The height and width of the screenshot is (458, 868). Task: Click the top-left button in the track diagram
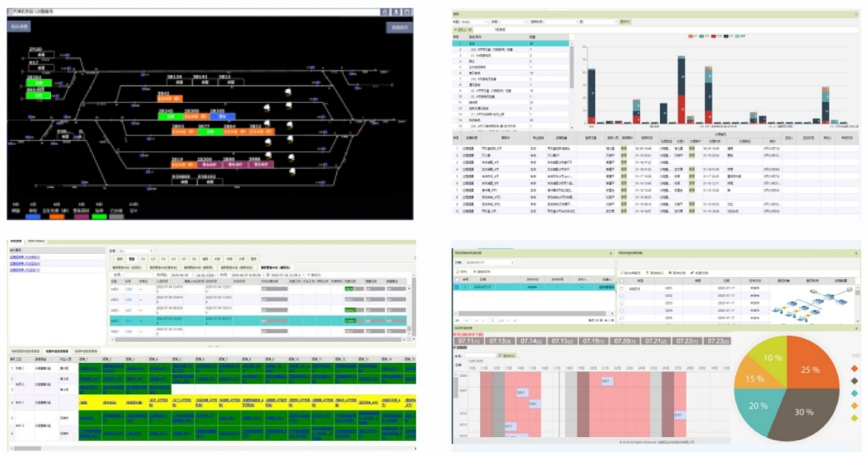pos(20,27)
